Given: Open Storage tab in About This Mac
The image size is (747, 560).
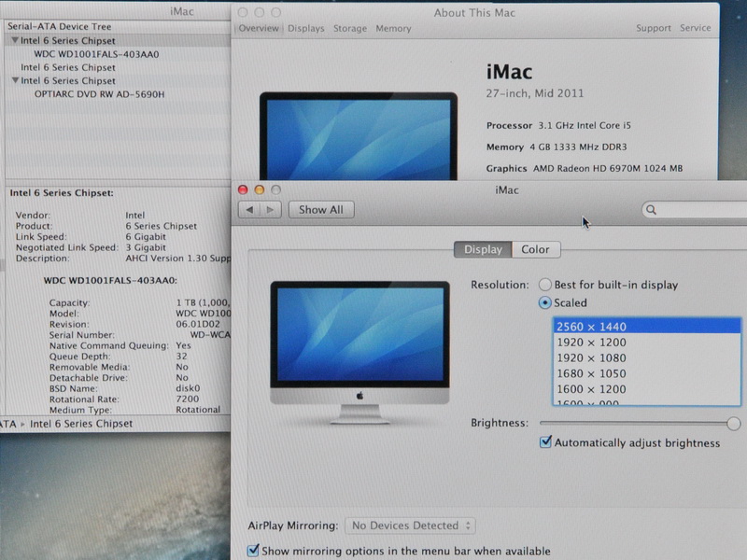Looking at the screenshot, I should tap(350, 29).
